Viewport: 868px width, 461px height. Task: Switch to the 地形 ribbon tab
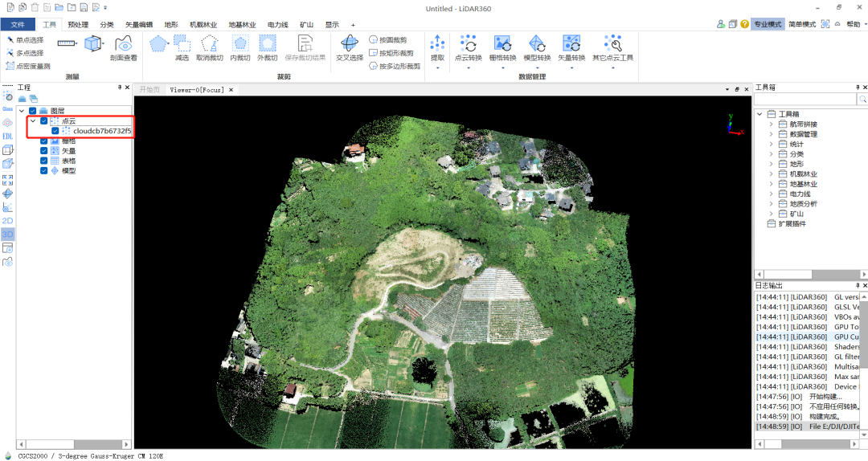coord(171,24)
